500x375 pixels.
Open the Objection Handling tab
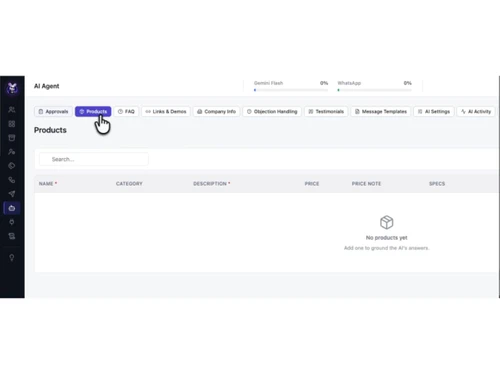(x=272, y=112)
